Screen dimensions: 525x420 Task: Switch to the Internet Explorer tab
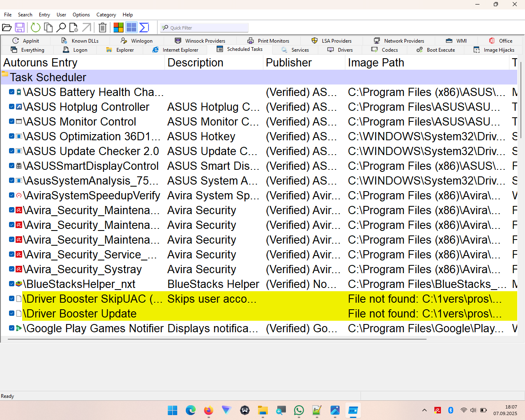tap(175, 50)
